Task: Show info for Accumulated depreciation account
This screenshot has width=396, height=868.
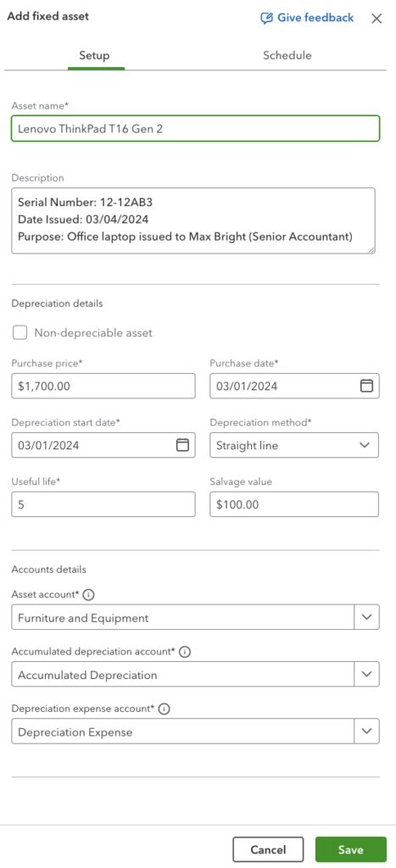Action: point(186,652)
